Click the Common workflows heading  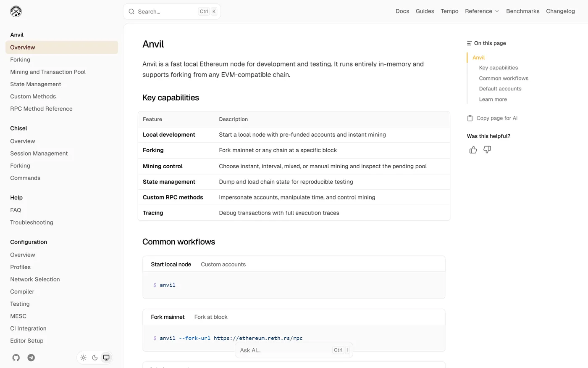click(178, 242)
